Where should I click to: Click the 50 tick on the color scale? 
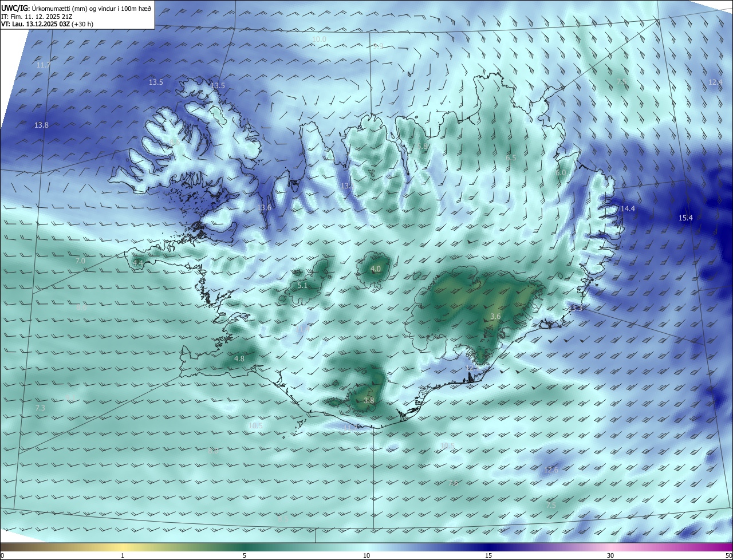728,555
